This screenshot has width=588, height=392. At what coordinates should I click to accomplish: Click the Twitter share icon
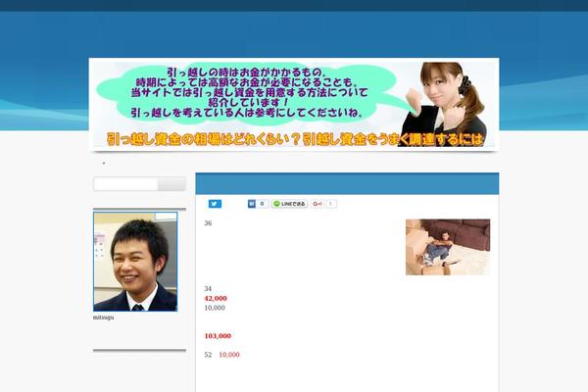coord(215,204)
